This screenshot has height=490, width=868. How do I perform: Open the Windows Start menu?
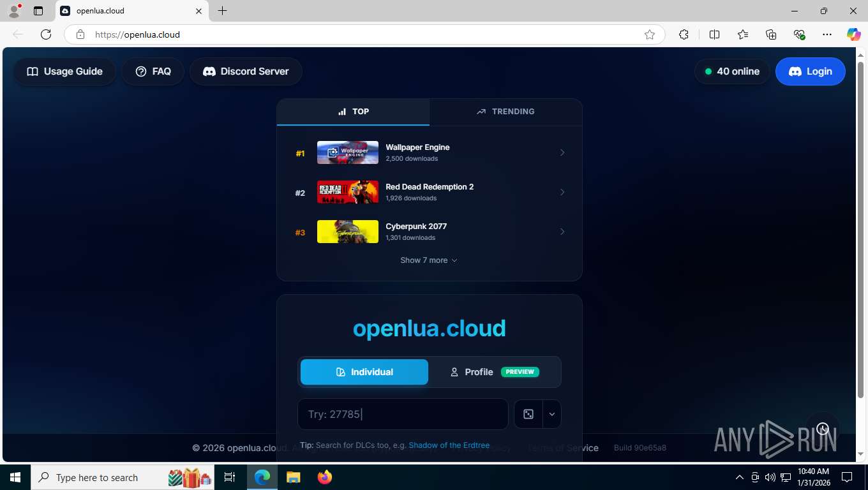pos(15,477)
